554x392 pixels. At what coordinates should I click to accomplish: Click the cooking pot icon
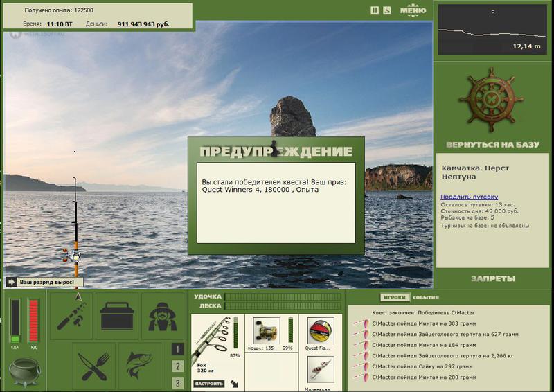tap(24, 372)
